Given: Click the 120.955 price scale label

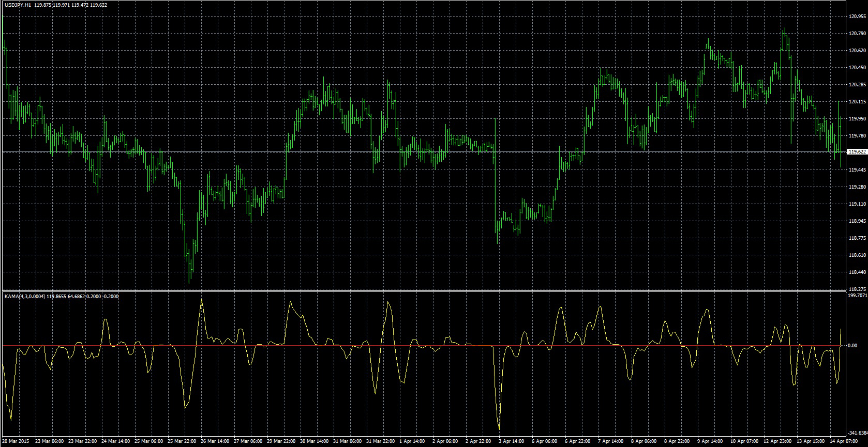Looking at the screenshot, I should point(857,17).
